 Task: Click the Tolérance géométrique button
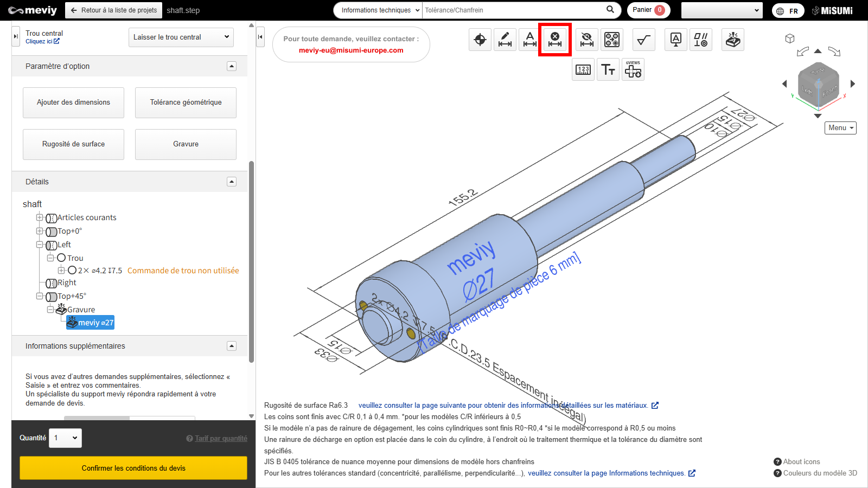click(186, 102)
